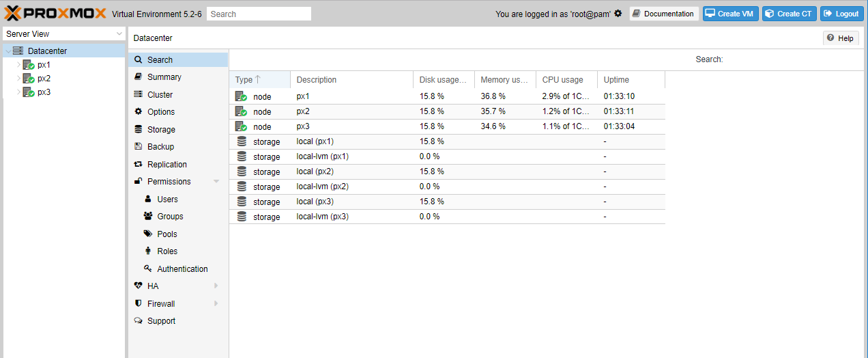Image resolution: width=868 pixels, height=358 pixels.
Task: Open Firewall via its shield icon
Action: (x=139, y=303)
